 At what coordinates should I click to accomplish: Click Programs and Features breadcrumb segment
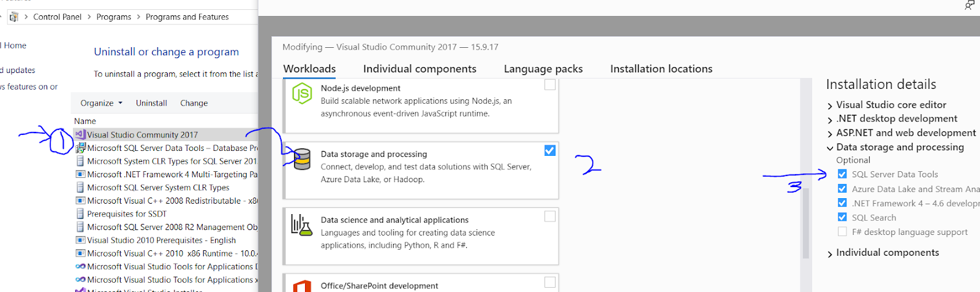click(187, 17)
